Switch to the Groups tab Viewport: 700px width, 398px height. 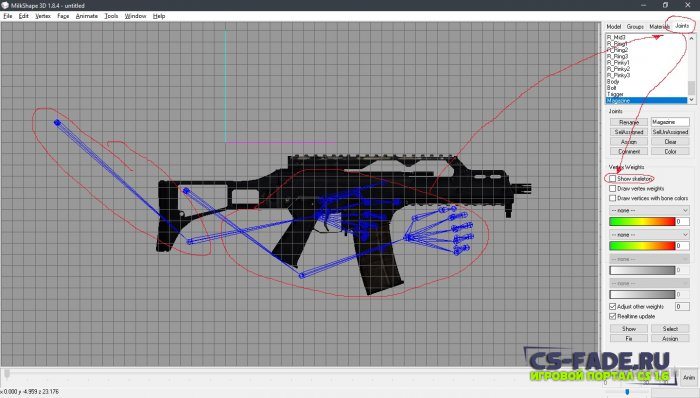[635, 27]
